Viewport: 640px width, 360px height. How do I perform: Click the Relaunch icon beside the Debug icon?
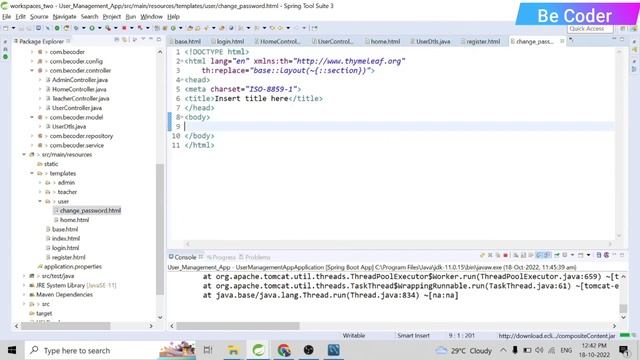(66, 28)
